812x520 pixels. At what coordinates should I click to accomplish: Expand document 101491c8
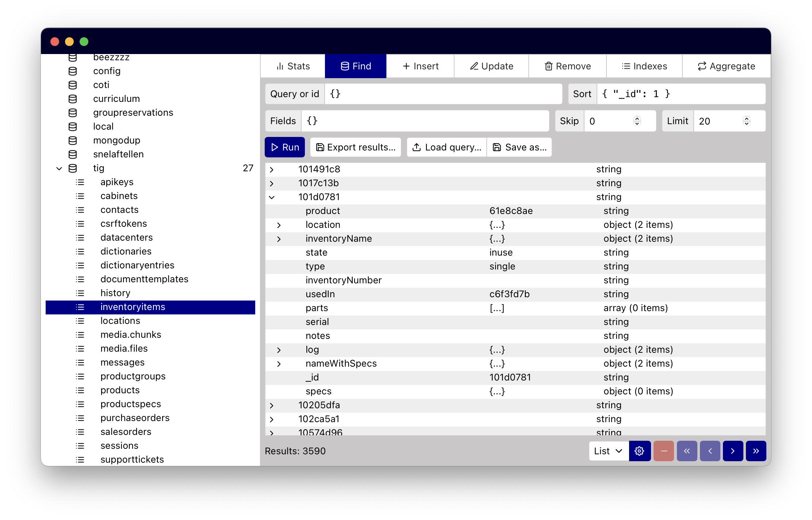click(272, 169)
